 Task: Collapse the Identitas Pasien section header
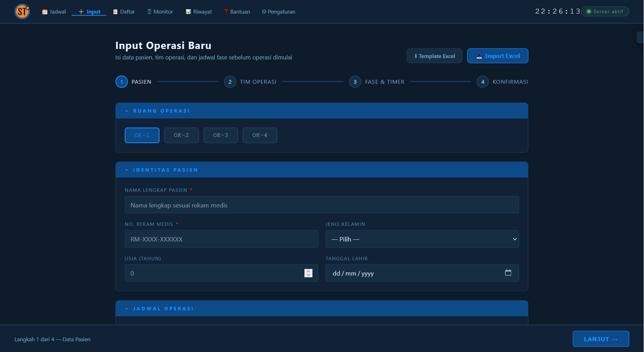coord(322,170)
